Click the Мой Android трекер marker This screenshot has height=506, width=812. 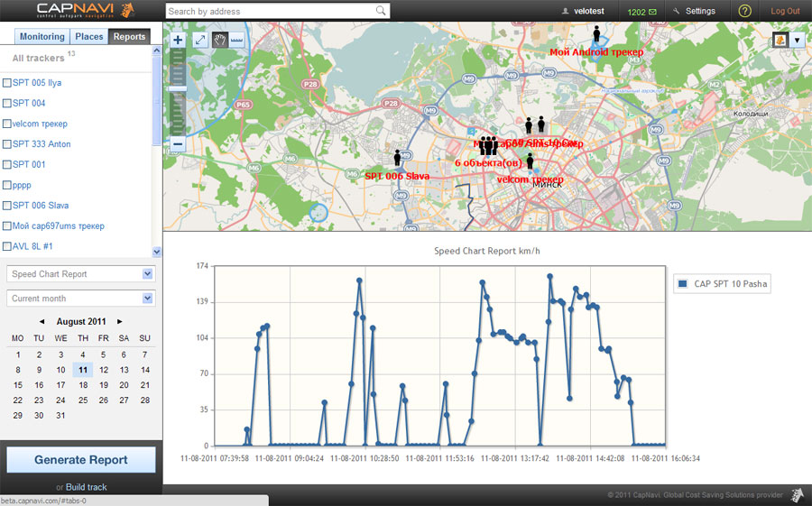596,34
